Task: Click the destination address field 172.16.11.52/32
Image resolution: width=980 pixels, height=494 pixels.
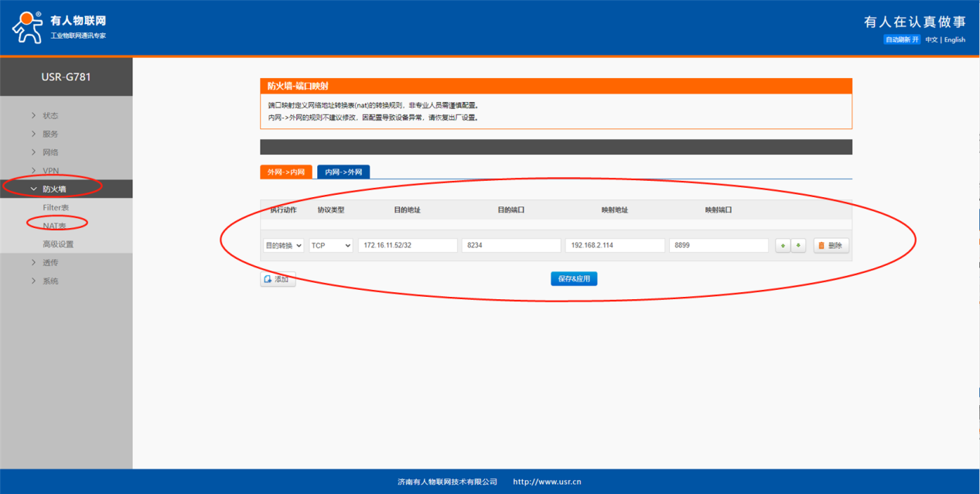Action: [408, 245]
